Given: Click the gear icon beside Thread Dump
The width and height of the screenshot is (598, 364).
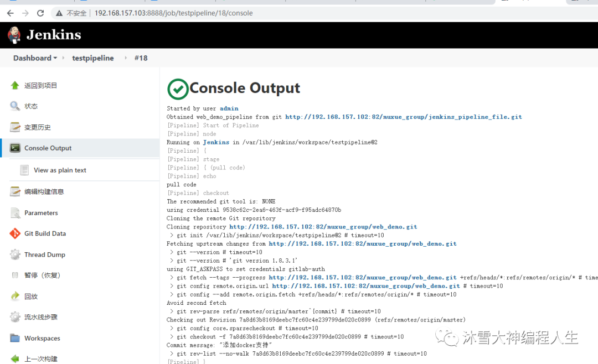Looking at the screenshot, I should 15,254.
